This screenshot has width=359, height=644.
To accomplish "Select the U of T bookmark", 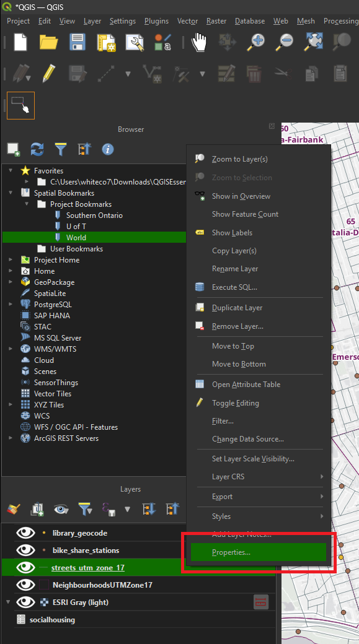I will 76,226.
